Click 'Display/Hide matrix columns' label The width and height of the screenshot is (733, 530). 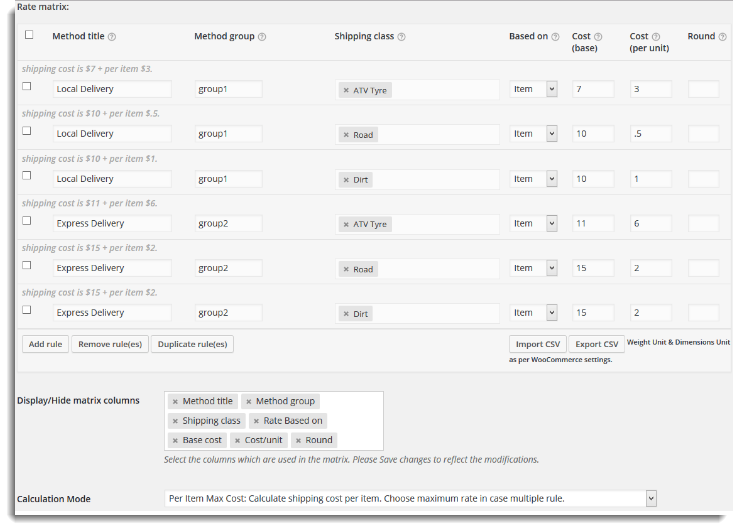78,401
